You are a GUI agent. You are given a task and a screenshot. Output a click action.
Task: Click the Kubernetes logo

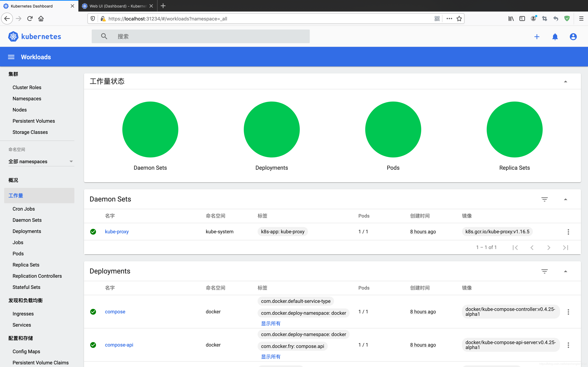pyautogui.click(x=34, y=37)
